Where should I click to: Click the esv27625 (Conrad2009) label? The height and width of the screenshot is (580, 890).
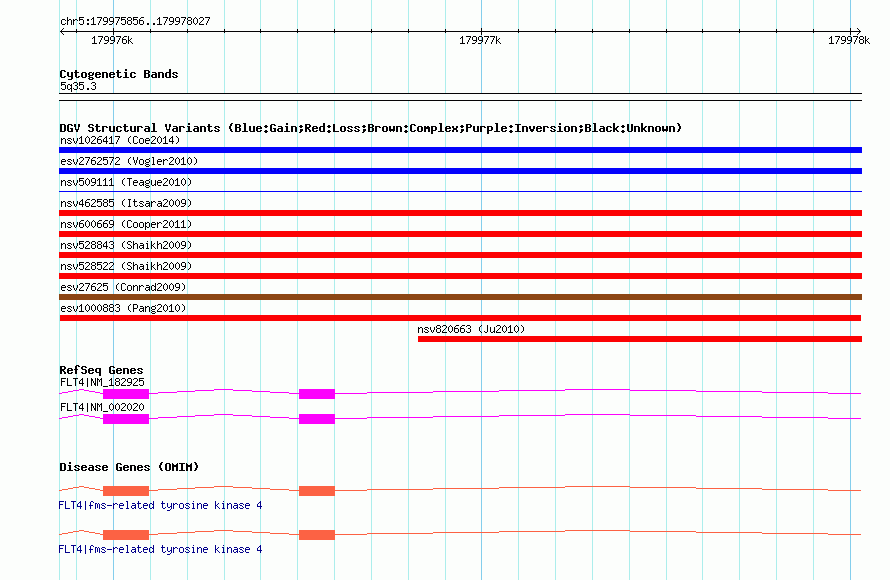[123, 287]
